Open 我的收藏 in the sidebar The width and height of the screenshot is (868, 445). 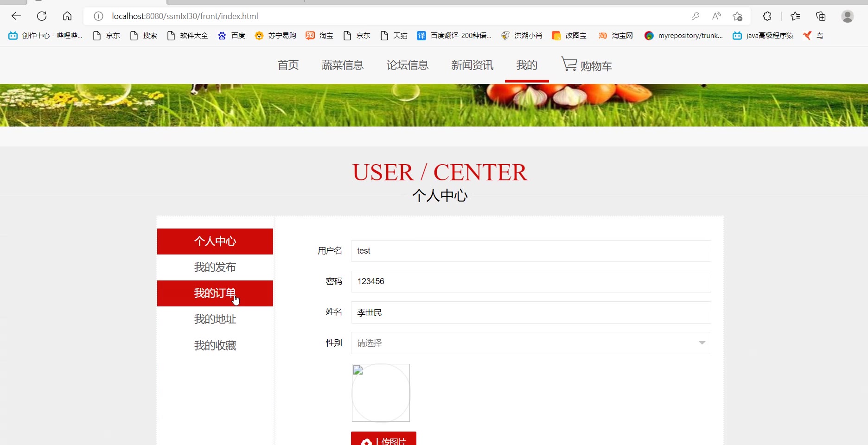tap(215, 345)
